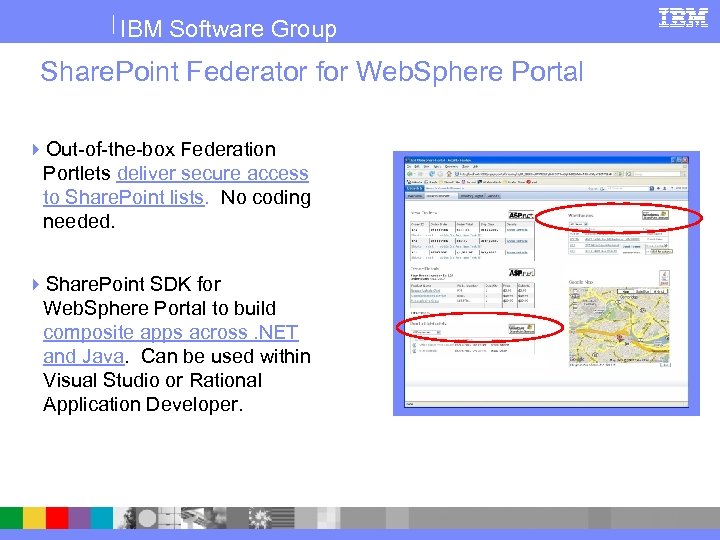Click the Java icon above the Google map

tap(664, 277)
